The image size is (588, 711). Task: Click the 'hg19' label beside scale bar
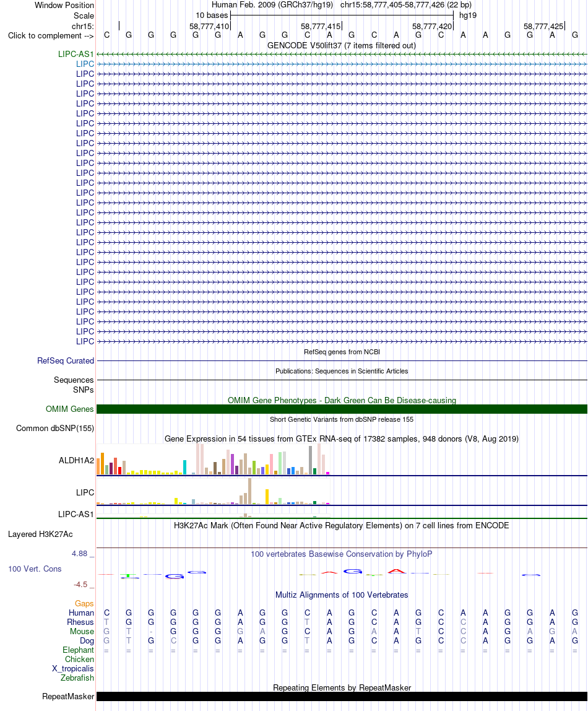point(468,15)
